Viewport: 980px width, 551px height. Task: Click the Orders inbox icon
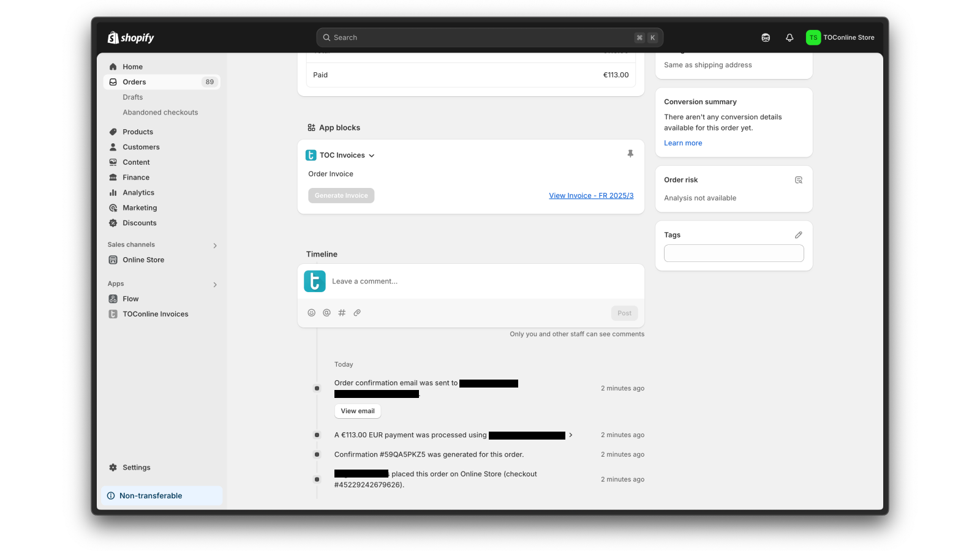tap(113, 82)
